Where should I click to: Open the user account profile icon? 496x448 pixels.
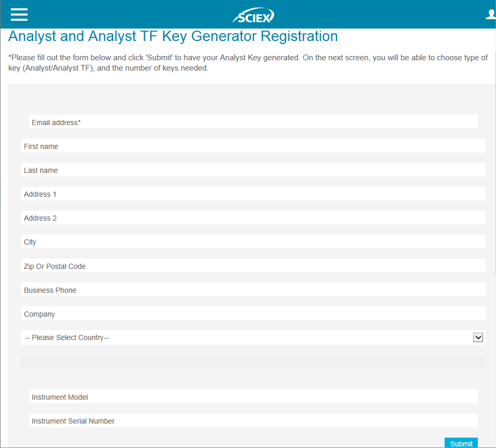click(x=491, y=15)
